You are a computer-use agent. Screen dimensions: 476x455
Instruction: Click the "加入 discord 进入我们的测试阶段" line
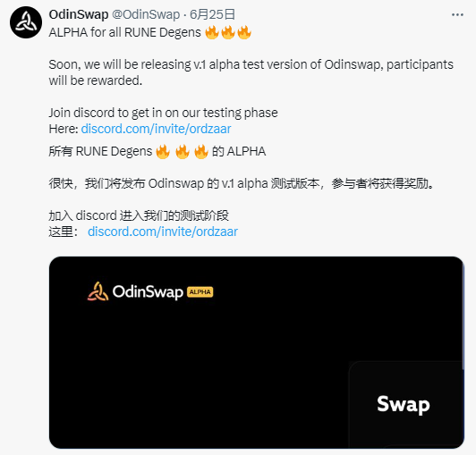139,215
